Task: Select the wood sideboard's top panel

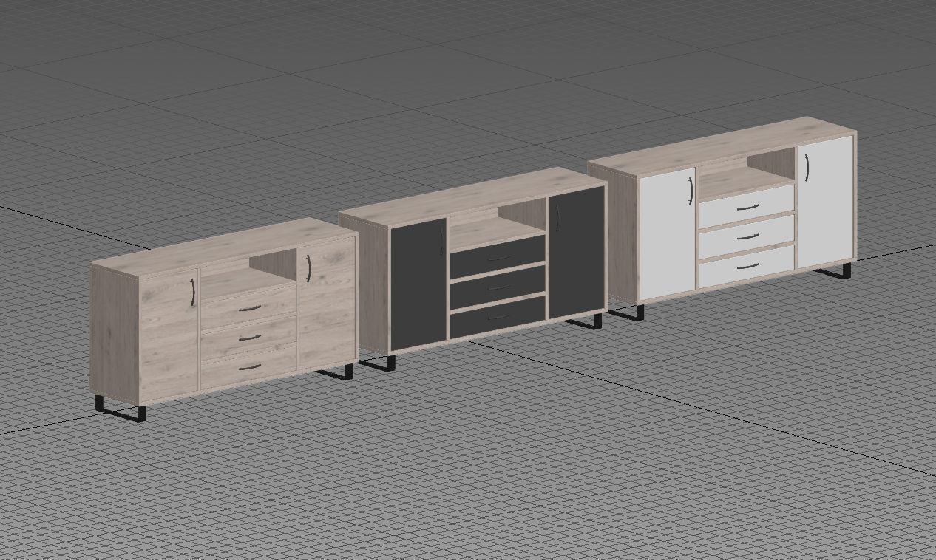Action: click(224, 247)
